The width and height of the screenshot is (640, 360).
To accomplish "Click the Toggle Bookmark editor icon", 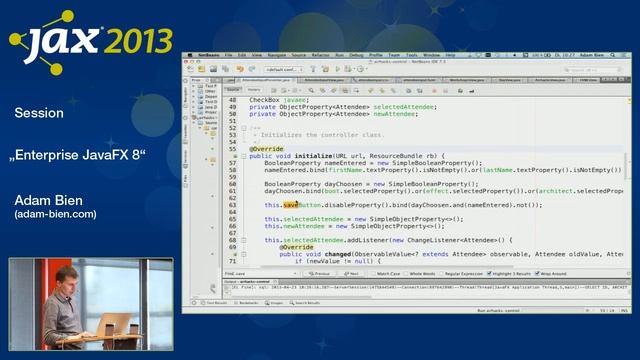I will click(x=393, y=90).
